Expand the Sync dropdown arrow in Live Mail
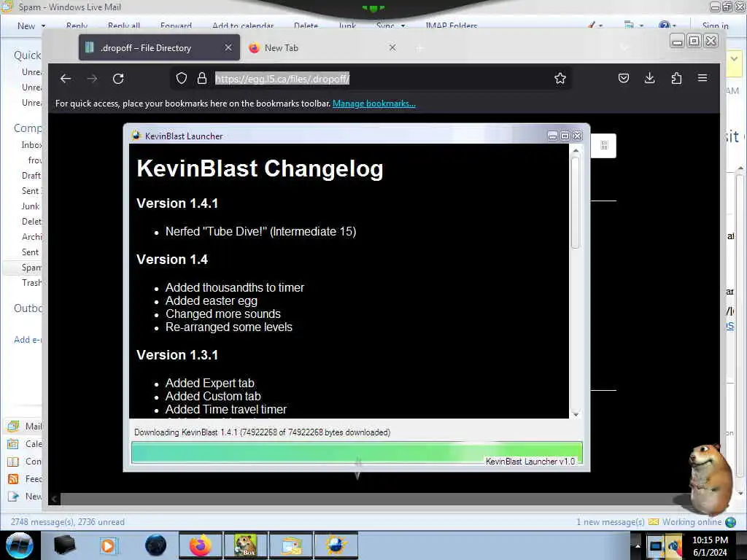747x560 pixels. [x=403, y=26]
